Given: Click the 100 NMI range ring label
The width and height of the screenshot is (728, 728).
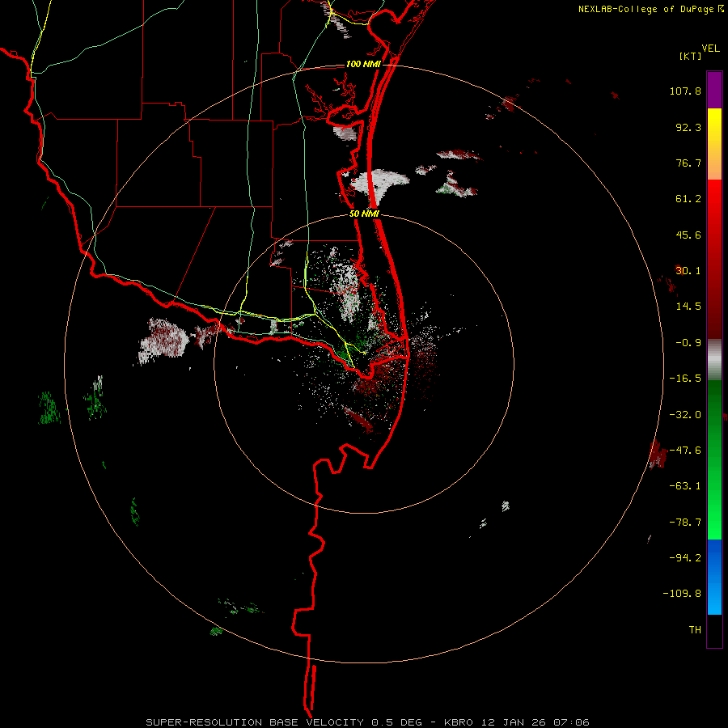Looking at the screenshot, I should pyautogui.click(x=363, y=64).
